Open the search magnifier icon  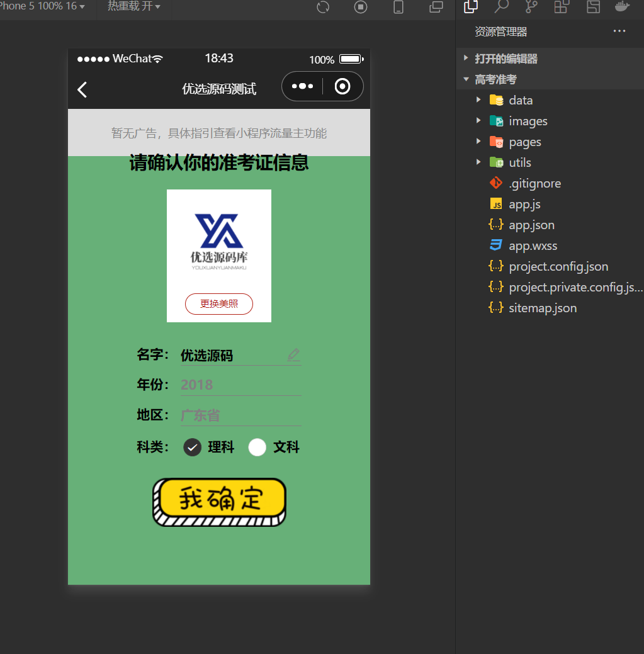pos(501,7)
